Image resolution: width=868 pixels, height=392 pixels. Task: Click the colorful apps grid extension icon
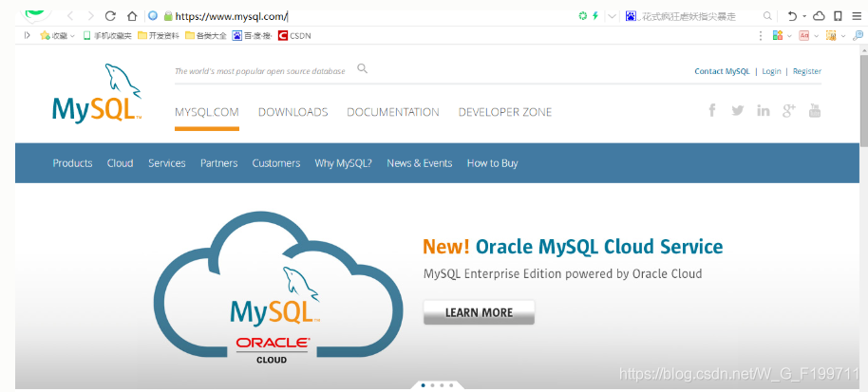pos(777,35)
